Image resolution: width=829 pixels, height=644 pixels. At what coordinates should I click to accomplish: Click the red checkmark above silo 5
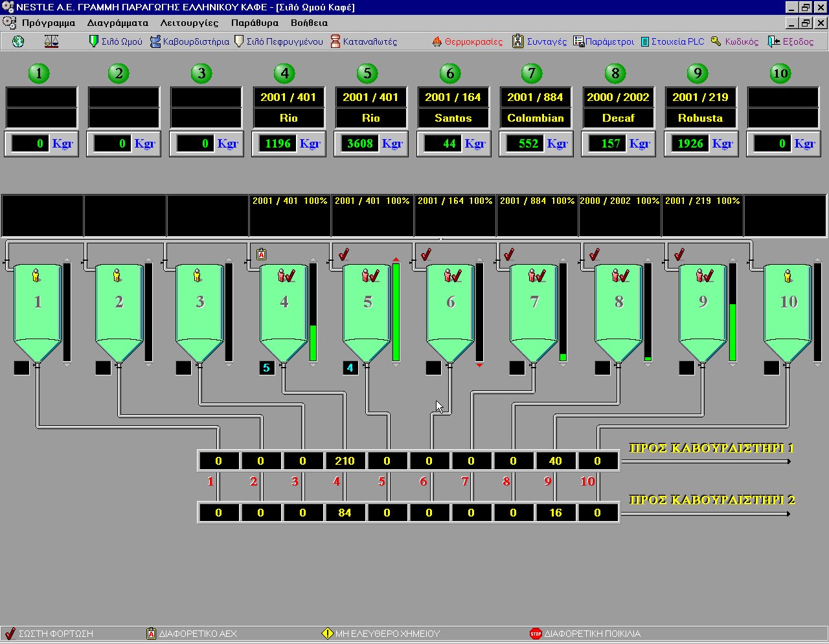pos(343,254)
